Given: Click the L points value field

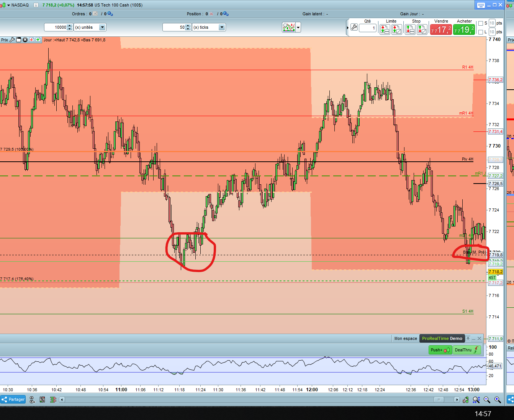Looking at the screenshot, I should click(x=492, y=32).
